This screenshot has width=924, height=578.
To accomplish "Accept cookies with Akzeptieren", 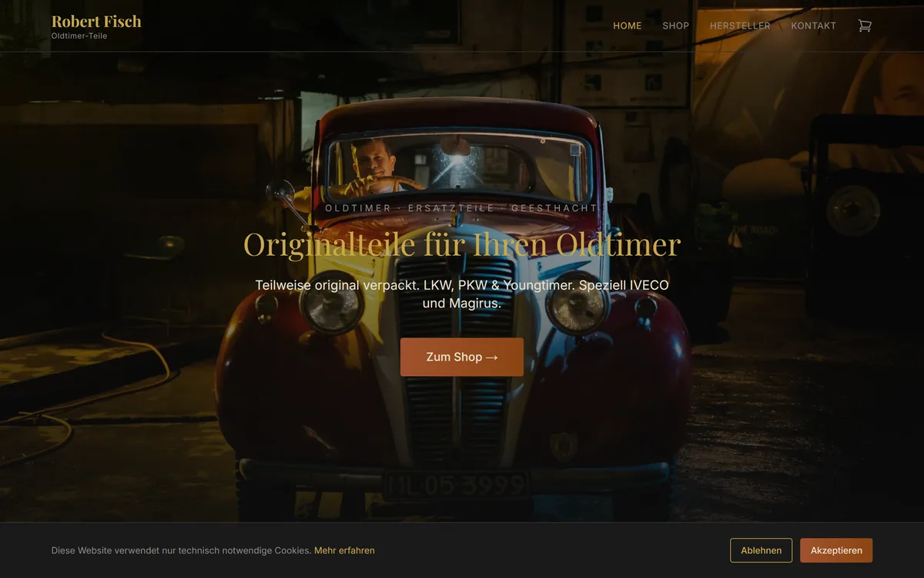I will pyautogui.click(x=836, y=550).
